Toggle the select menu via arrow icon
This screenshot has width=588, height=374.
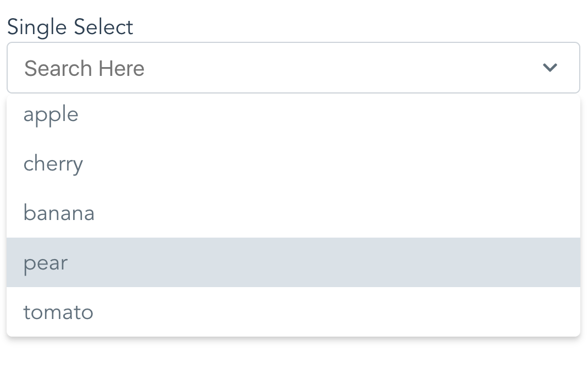550,68
